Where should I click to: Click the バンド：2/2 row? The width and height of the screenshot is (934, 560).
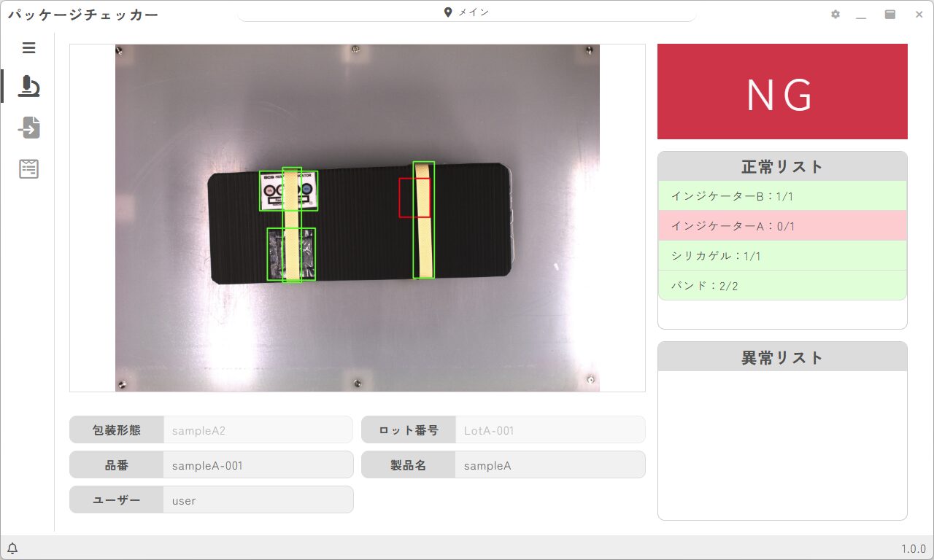click(782, 285)
